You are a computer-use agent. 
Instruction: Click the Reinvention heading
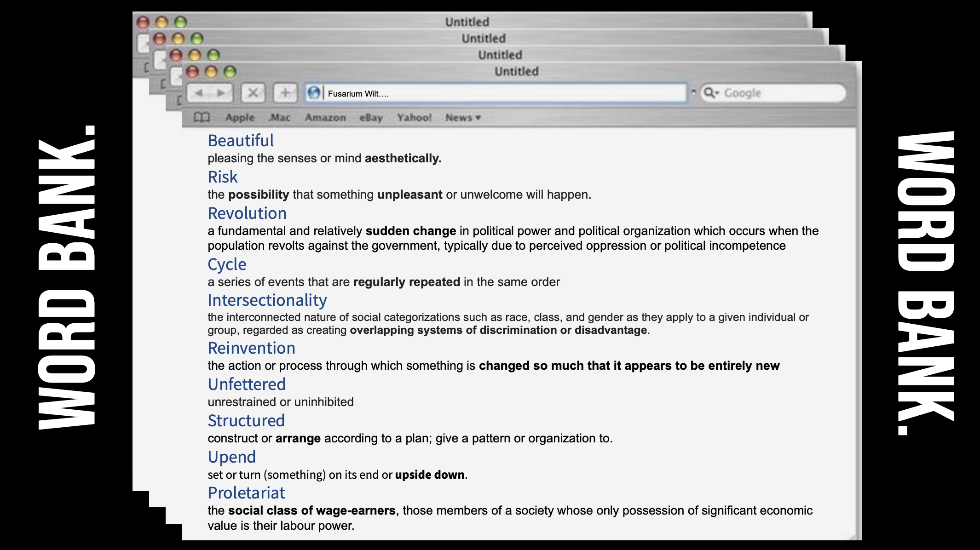click(251, 348)
